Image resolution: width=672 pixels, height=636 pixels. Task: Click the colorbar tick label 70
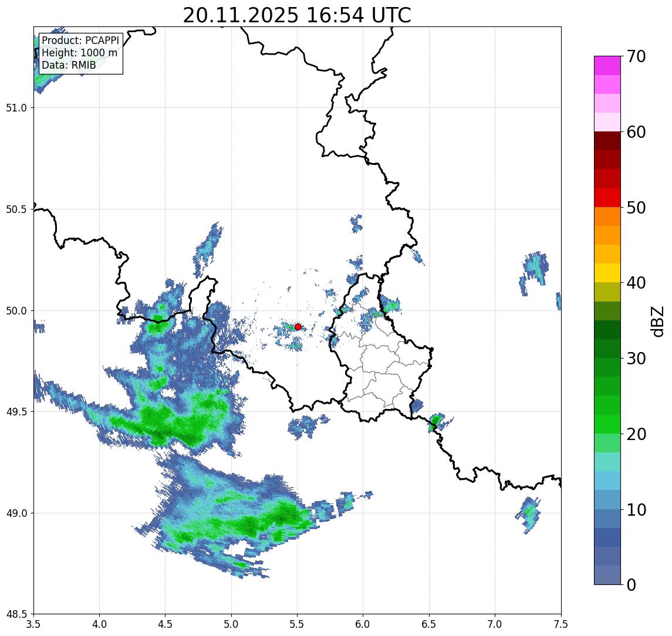(636, 56)
